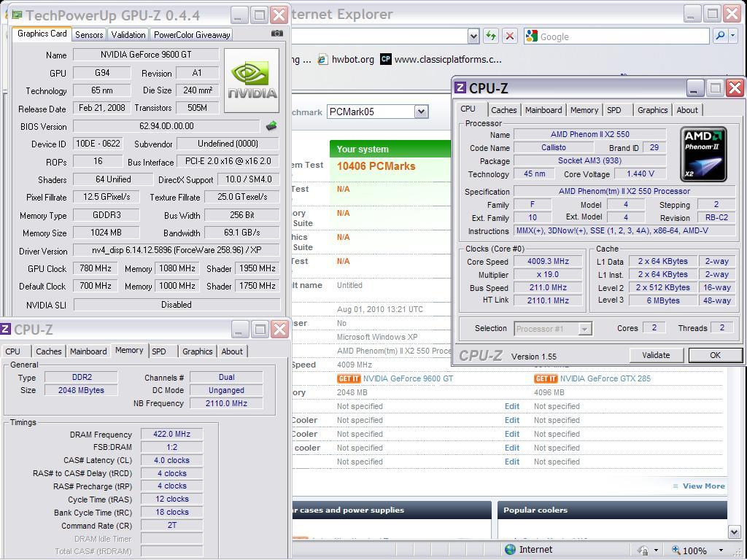Click the CPU-Z title bar icon of the processor window
This screenshot has height=560, width=747.
tap(460, 87)
